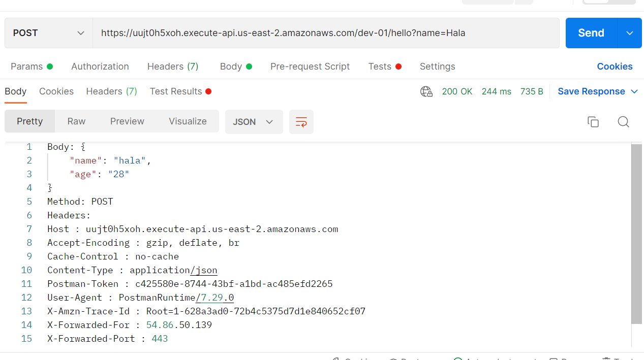Open Cookies via the top-right link
Image resolution: width=644 pixels, height=360 pixels.
click(x=615, y=67)
